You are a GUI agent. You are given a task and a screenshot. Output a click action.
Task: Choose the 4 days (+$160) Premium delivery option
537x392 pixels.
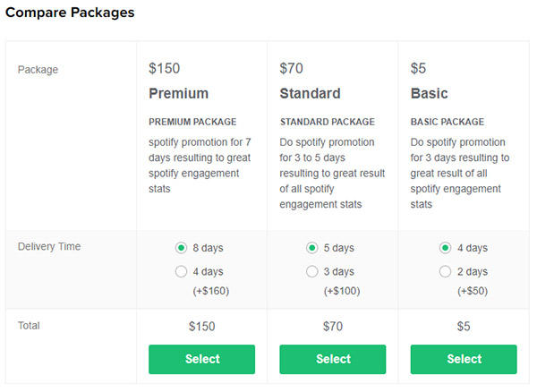pyautogui.click(x=181, y=271)
